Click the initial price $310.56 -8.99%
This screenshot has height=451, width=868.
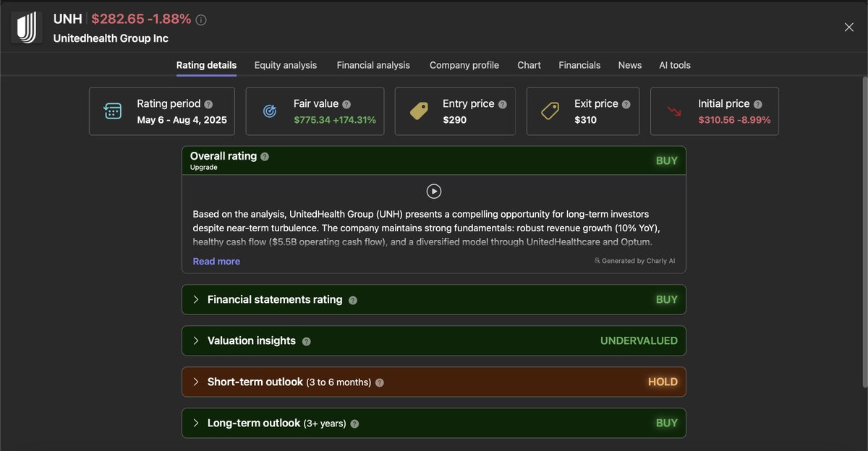pyautogui.click(x=734, y=120)
